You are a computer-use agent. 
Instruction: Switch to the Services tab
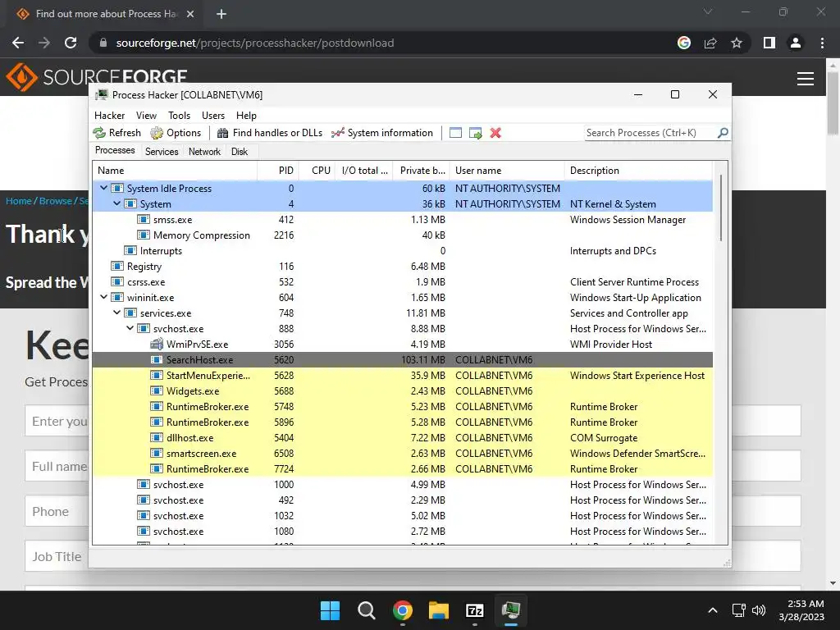point(162,152)
